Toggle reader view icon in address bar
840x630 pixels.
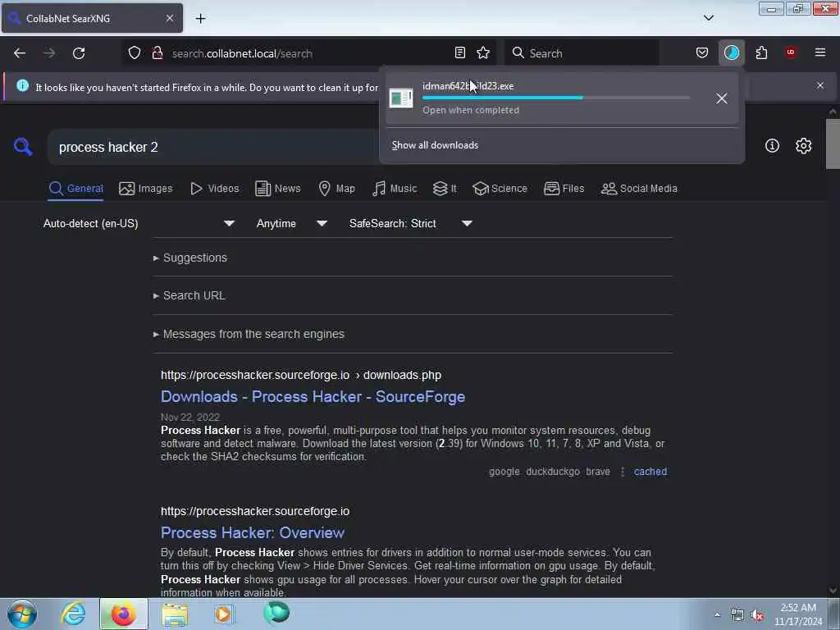tap(459, 53)
